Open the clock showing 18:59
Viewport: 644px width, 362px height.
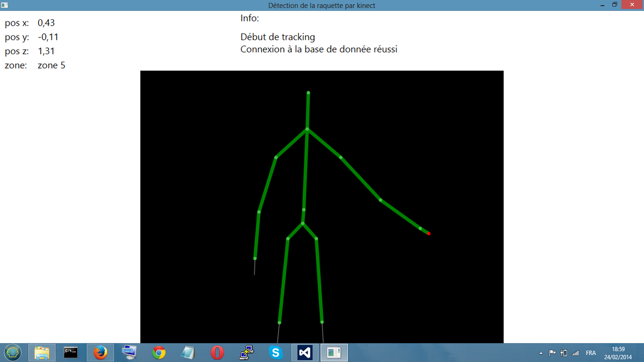(x=618, y=353)
